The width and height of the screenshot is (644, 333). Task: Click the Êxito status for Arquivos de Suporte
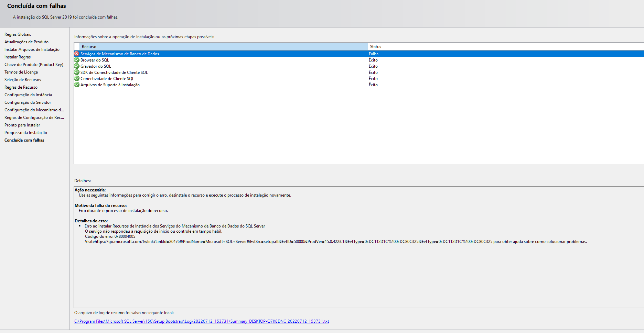[373, 85]
